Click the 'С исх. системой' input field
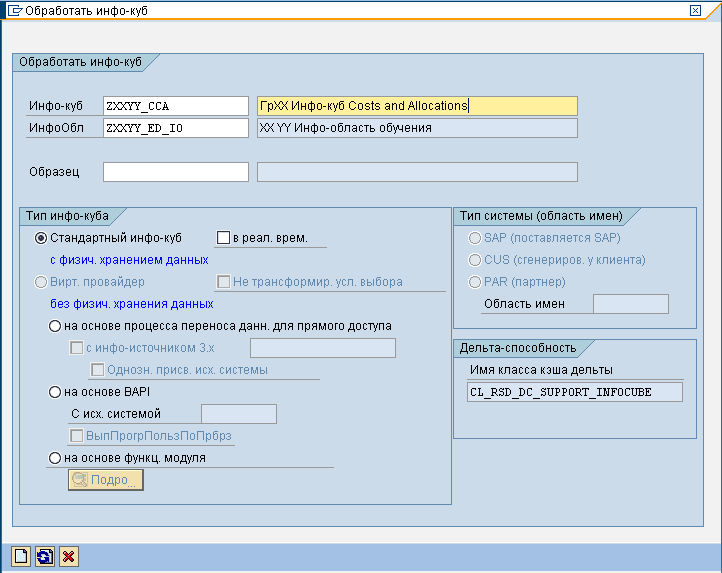Image resolution: width=722 pixels, height=573 pixels. [239, 414]
